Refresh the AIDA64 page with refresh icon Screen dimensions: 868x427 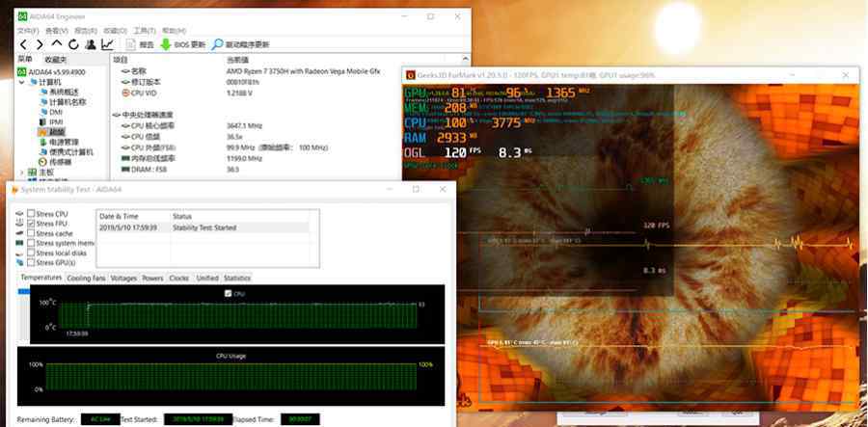tap(73, 44)
